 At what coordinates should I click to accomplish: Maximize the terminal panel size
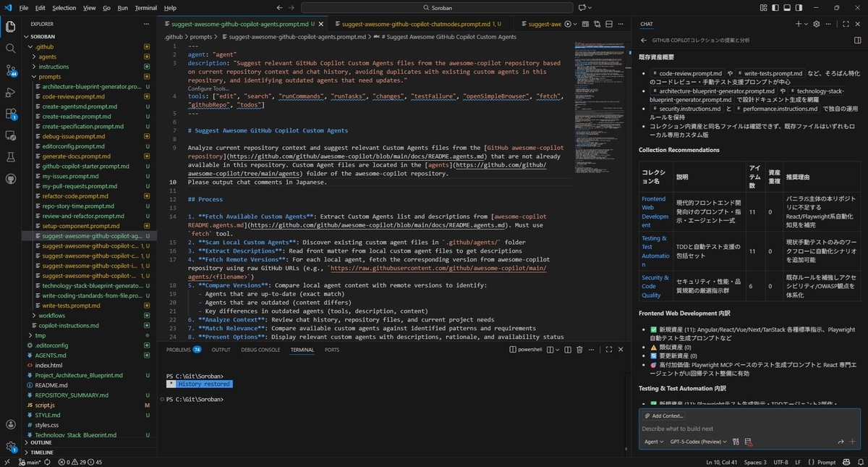coord(608,349)
